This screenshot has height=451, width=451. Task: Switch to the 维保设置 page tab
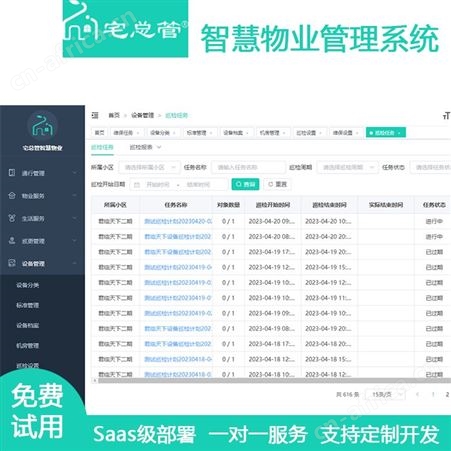pos(345,133)
